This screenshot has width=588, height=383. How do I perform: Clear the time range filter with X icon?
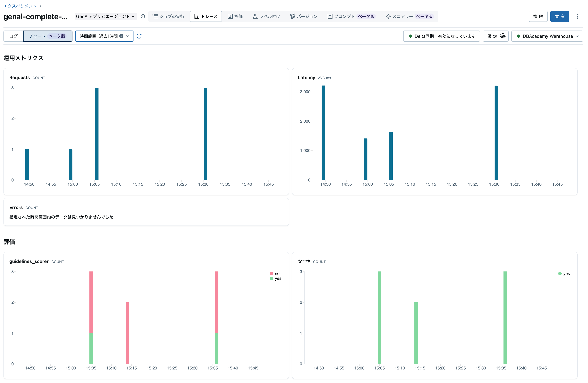pos(121,36)
